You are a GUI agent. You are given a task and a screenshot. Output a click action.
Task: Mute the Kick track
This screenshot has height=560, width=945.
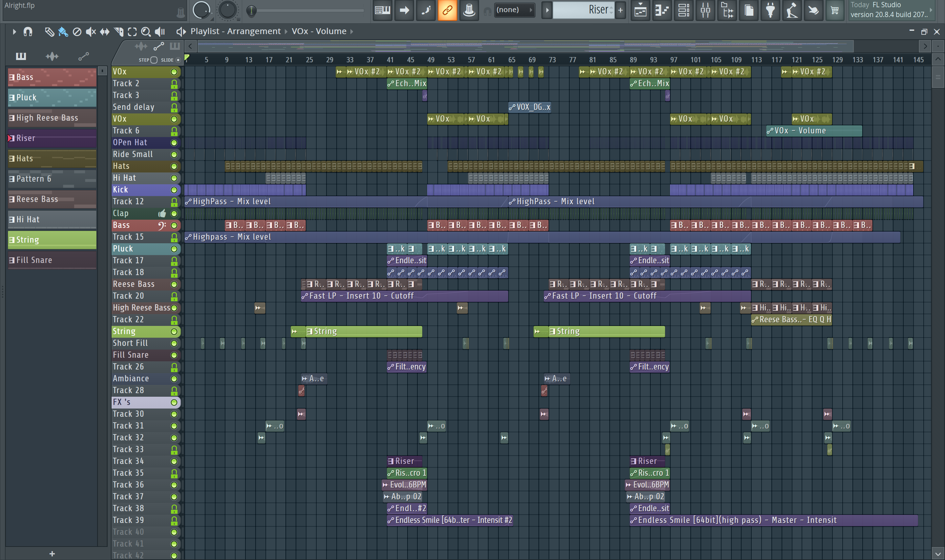pyautogui.click(x=174, y=190)
